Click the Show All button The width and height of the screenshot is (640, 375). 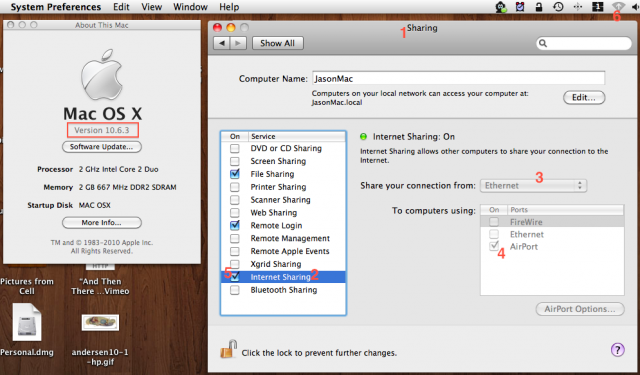coord(278,43)
